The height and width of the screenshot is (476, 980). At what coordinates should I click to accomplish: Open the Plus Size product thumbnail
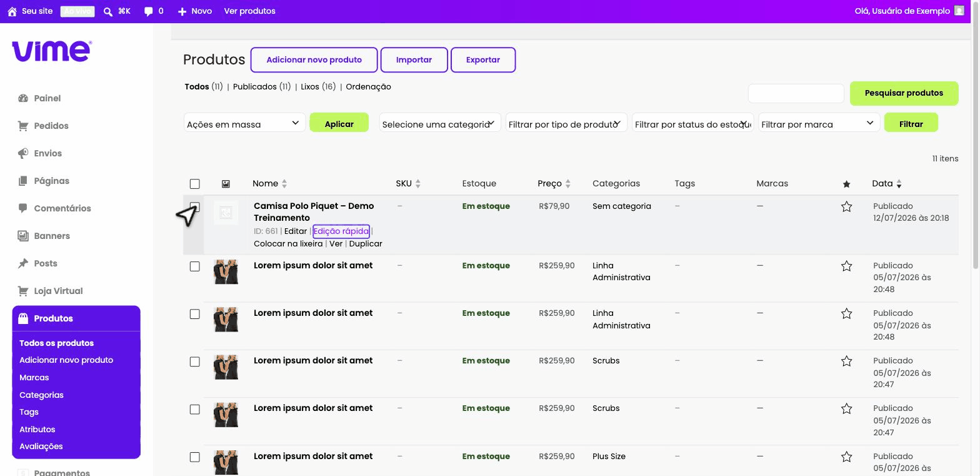click(226, 463)
